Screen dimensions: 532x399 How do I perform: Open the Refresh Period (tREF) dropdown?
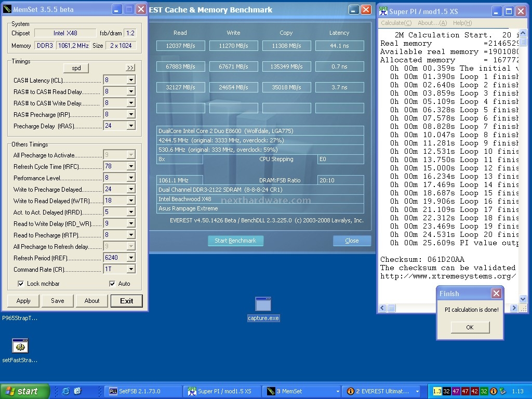131,258
